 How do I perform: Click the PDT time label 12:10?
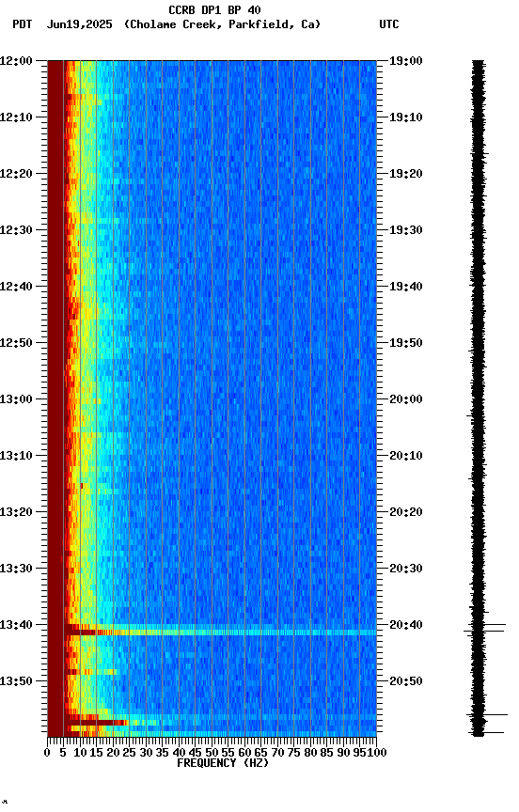click(x=16, y=117)
